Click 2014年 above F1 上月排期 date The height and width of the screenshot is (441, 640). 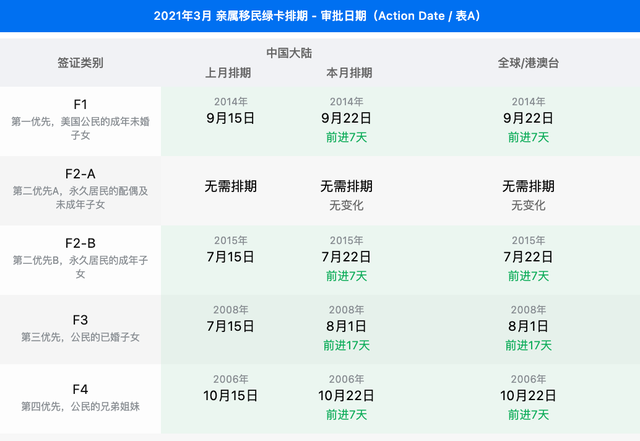231,102
